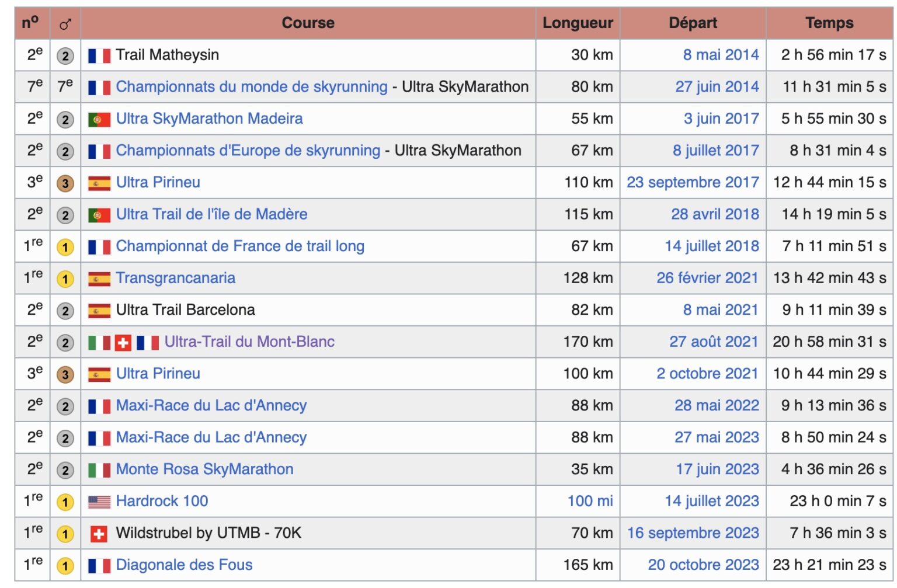Click the date 17 juin 2023

pyautogui.click(x=718, y=469)
